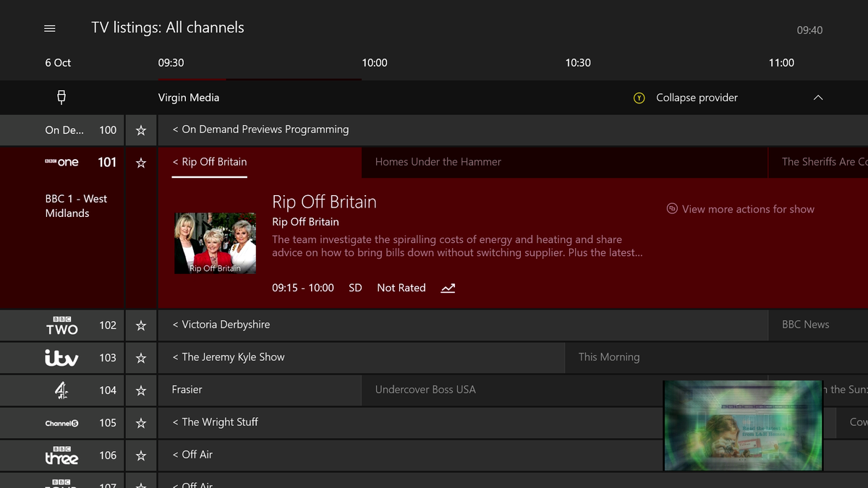Click the 09:30 position on the timeline
Viewport: 868px width, 488px height.
coord(171,63)
